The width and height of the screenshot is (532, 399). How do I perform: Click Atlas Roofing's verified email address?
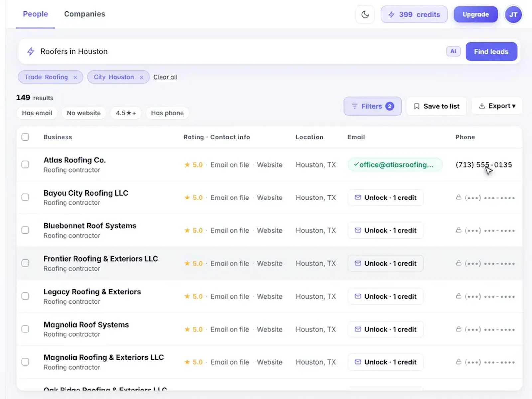pyautogui.click(x=395, y=165)
